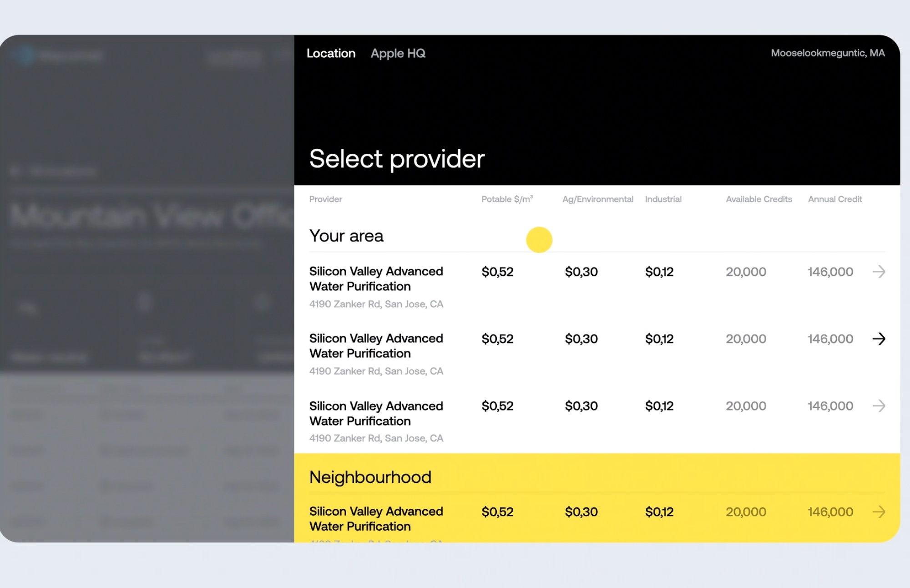The image size is (910, 588).
Task: Click the bold arrow on second provider row
Action: [879, 339]
